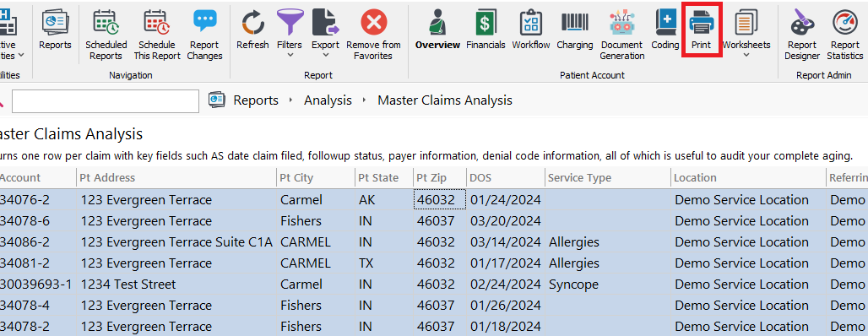Click the Reports breadcrumb item
Screen dimensions: 868x336
(256, 100)
